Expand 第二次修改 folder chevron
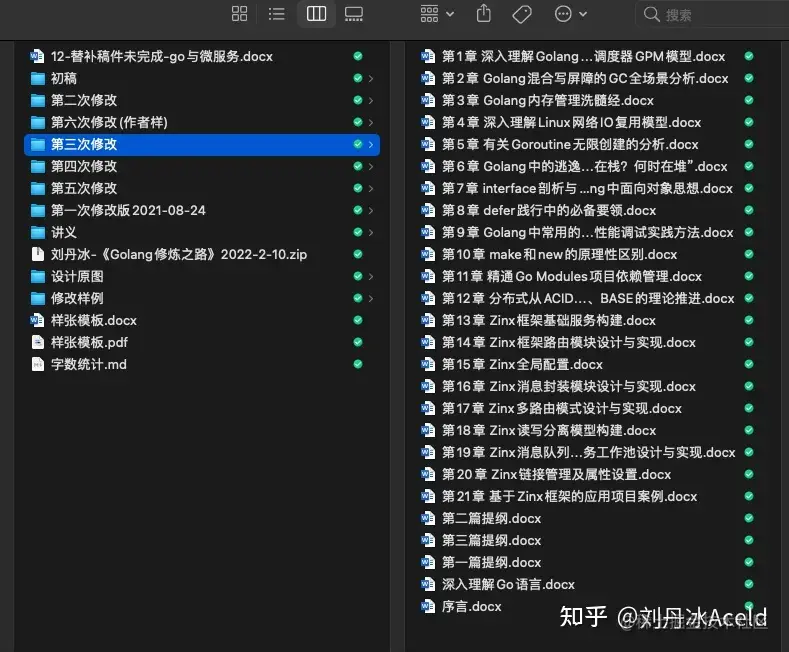This screenshot has width=789, height=652. point(371,101)
